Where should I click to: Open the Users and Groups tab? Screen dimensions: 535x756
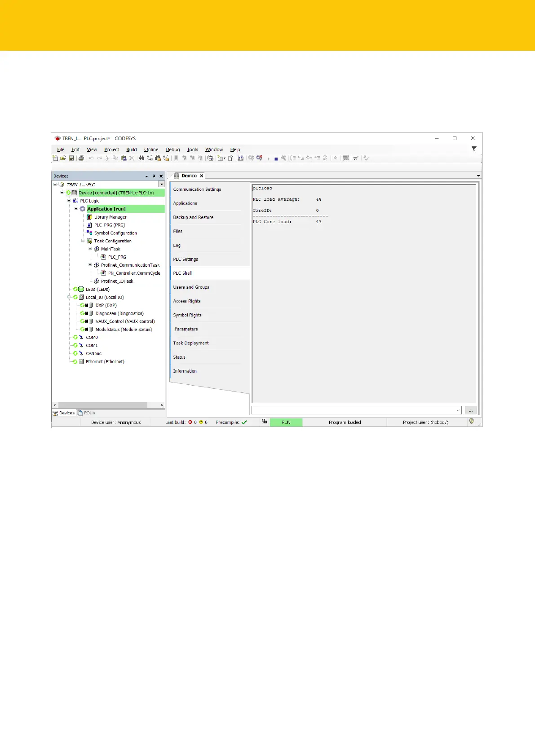pos(209,287)
